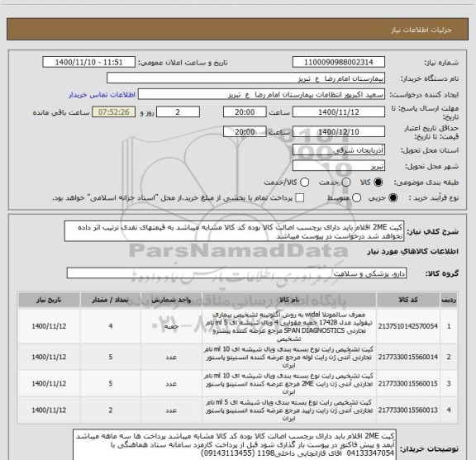
Task: Click the response deadline date 1400/11/12 field
Action: [x=339, y=112]
